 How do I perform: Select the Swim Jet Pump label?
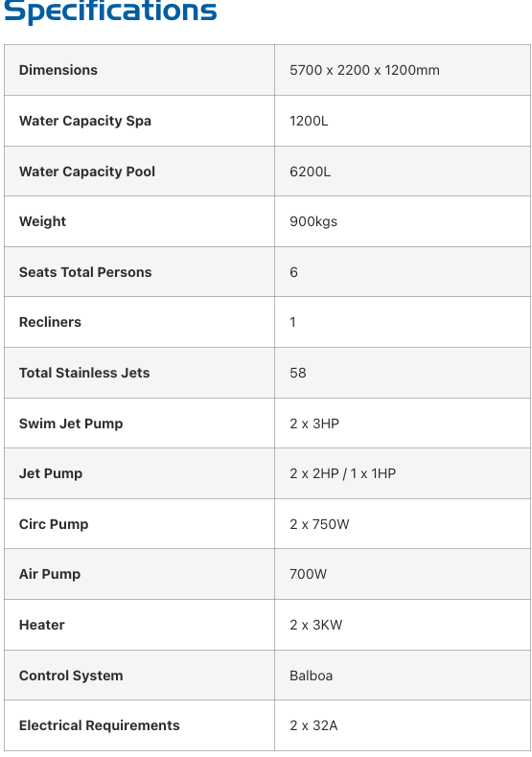[x=71, y=424]
